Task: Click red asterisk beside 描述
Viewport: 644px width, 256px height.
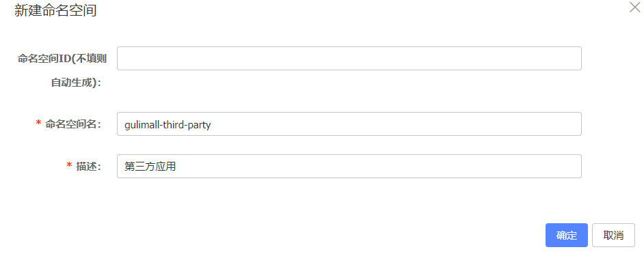Action: [x=69, y=165]
